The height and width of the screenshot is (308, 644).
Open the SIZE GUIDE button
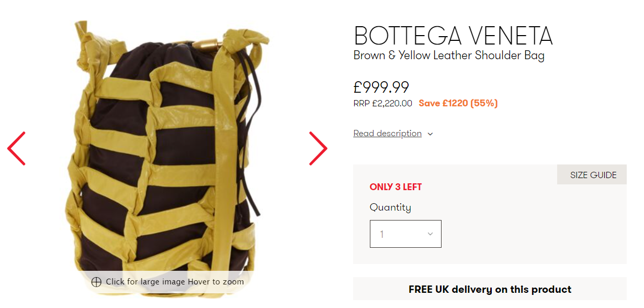593,175
